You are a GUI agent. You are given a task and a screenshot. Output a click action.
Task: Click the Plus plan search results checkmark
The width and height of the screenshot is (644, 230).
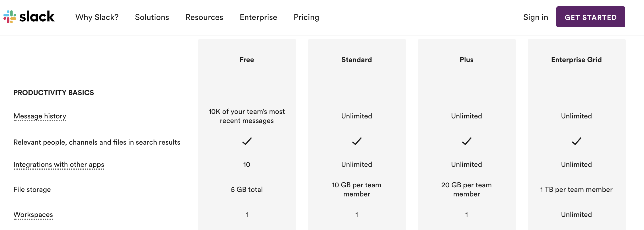[x=467, y=141]
